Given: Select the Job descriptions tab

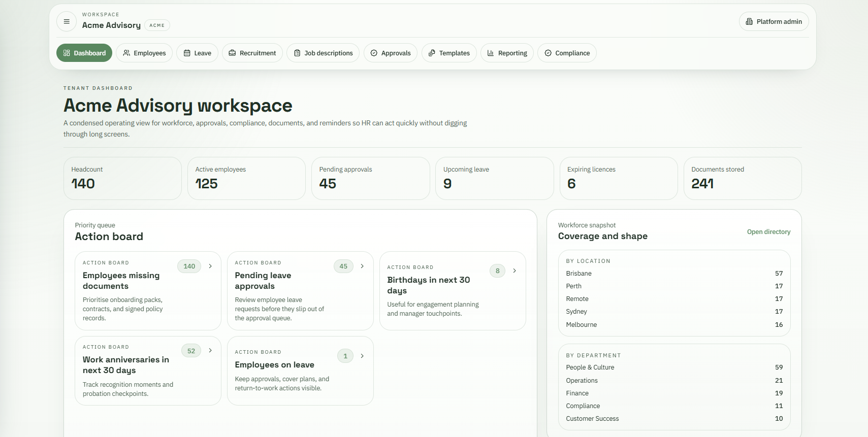Looking at the screenshot, I should 323,53.
